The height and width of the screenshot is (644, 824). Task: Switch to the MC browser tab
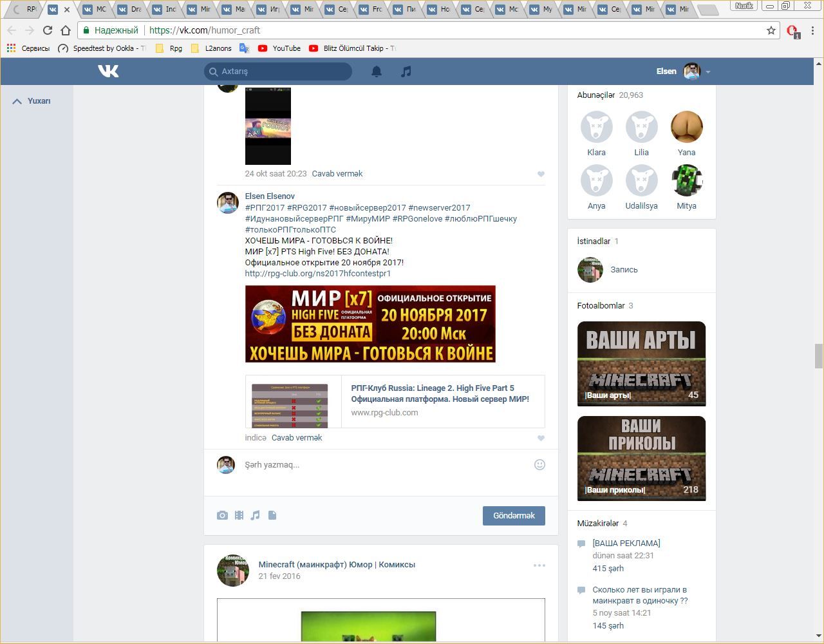(95, 9)
